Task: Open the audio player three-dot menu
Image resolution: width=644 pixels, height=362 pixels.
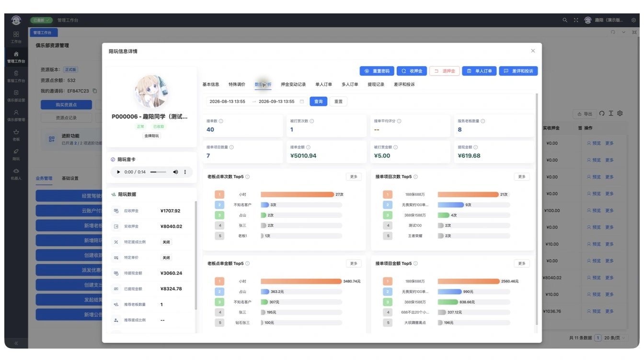Action: 185,172
